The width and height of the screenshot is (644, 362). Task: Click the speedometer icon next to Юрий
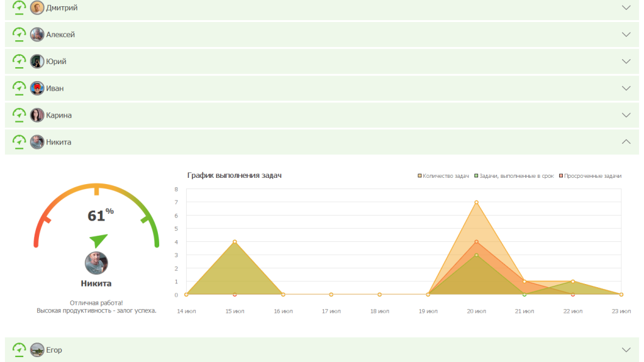tap(19, 61)
